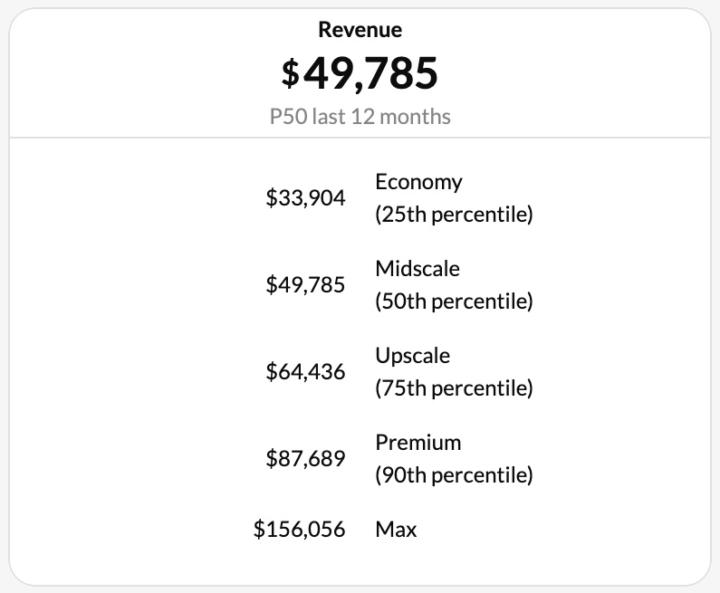Select the $49,785 value in Midscale row
Screen dimensions: 720x593
(x=305, y=285)
